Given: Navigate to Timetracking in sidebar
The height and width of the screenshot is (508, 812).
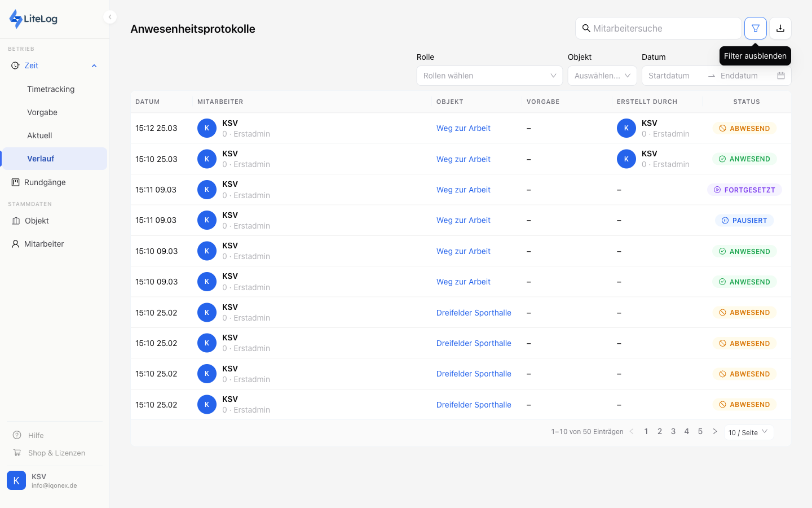Looking at the screenshot, I should [x=51, y=89].
